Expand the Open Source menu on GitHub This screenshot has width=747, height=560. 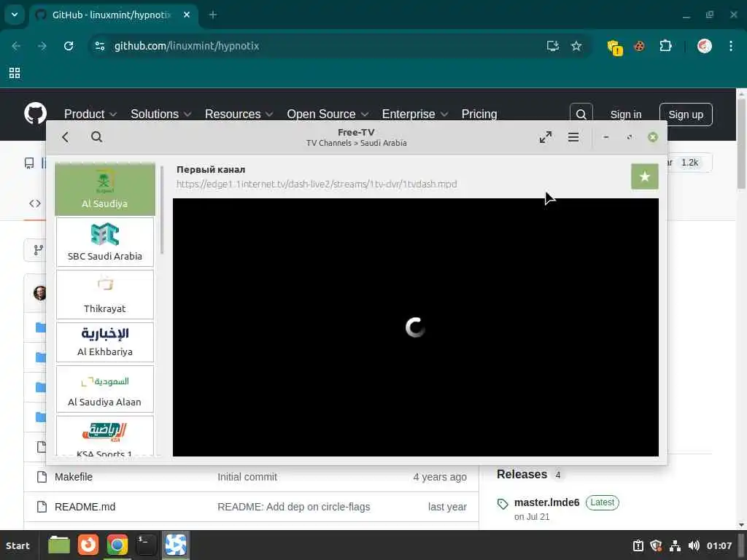click(328, 114)
